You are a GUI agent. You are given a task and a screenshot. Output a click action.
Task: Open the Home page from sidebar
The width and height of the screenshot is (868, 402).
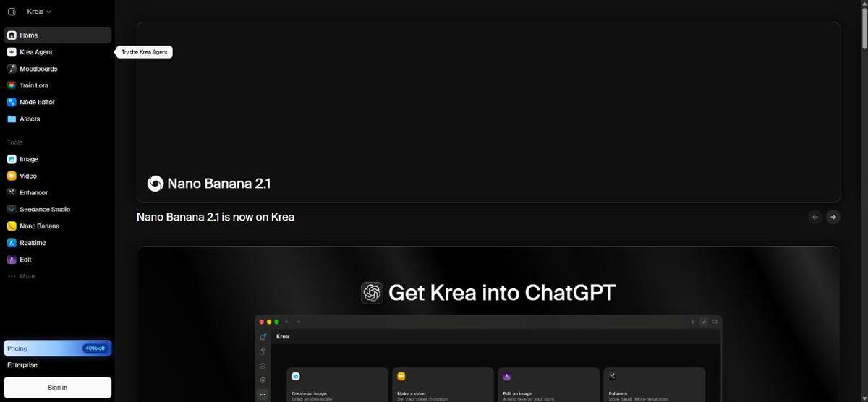58,35
